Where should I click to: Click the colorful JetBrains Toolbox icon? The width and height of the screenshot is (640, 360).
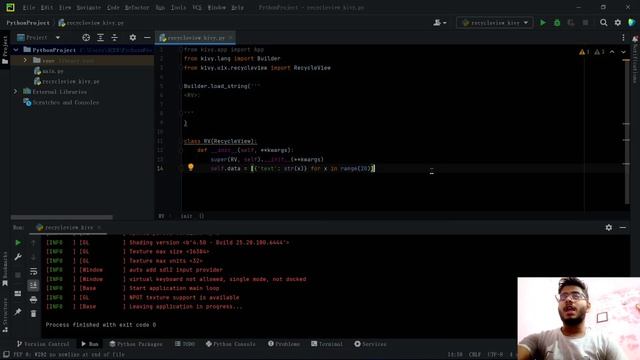coord(632,23)
